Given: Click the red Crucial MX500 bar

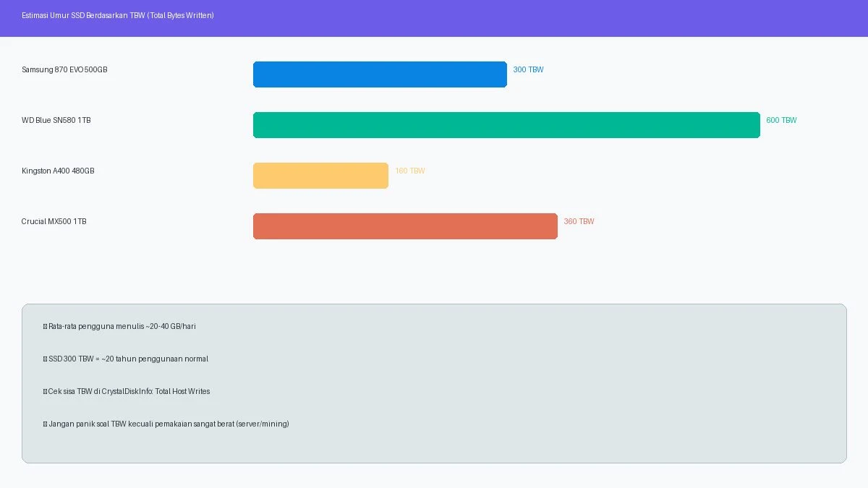Looking at the screenshot, I should [x=405, y=226].
